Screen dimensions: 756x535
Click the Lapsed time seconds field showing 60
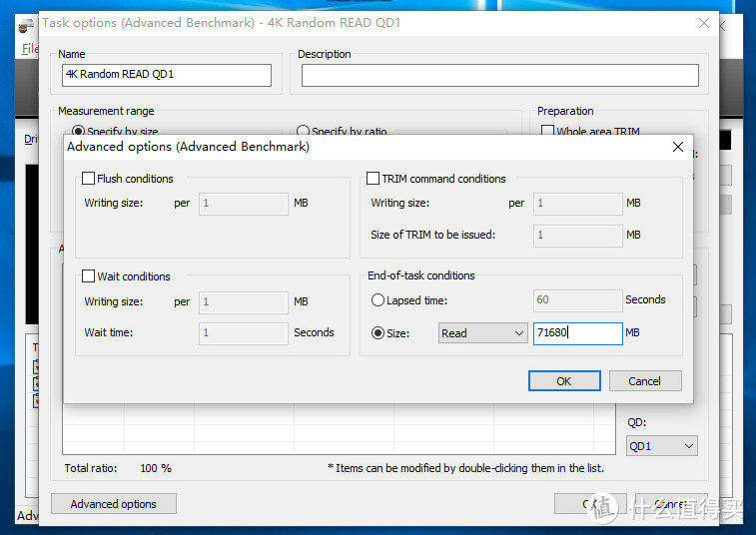(577, 300)
